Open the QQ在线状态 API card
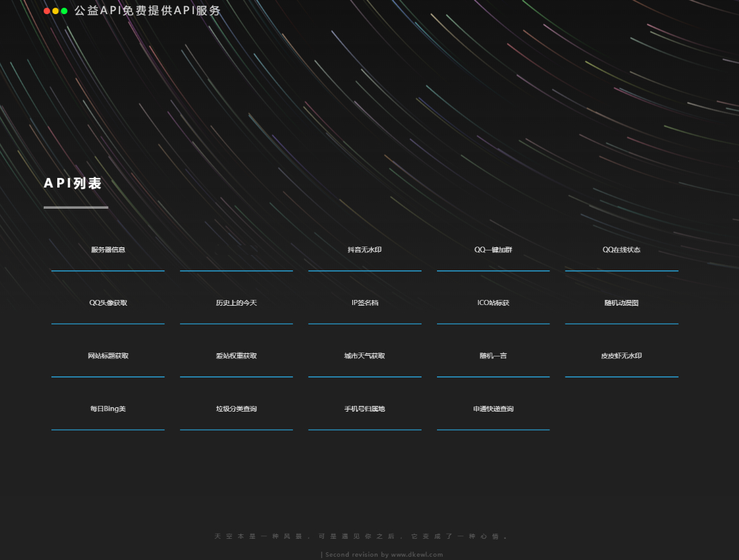This screenshot has height=560, width=739. pyautogui.click(x=621, y=250)
